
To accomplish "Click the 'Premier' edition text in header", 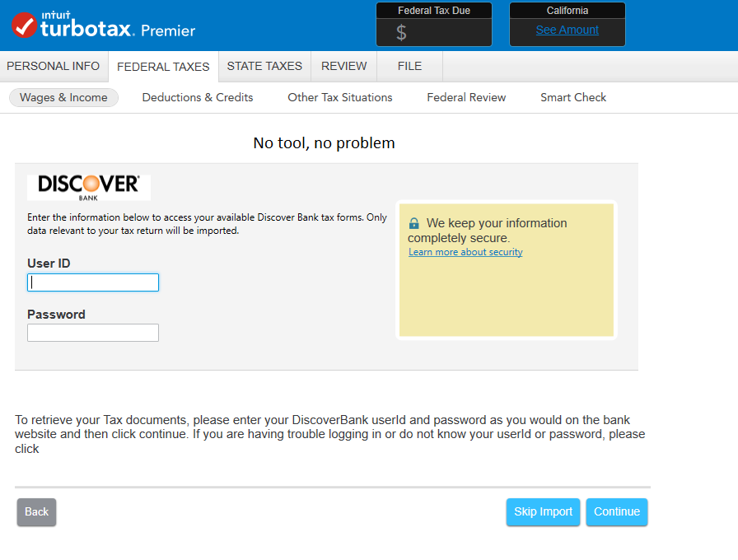I will pyautogui.click(x=168, y=31).
